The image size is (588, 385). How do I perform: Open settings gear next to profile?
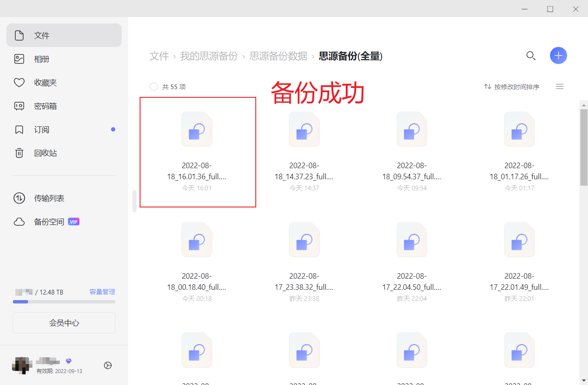[108, 365]
